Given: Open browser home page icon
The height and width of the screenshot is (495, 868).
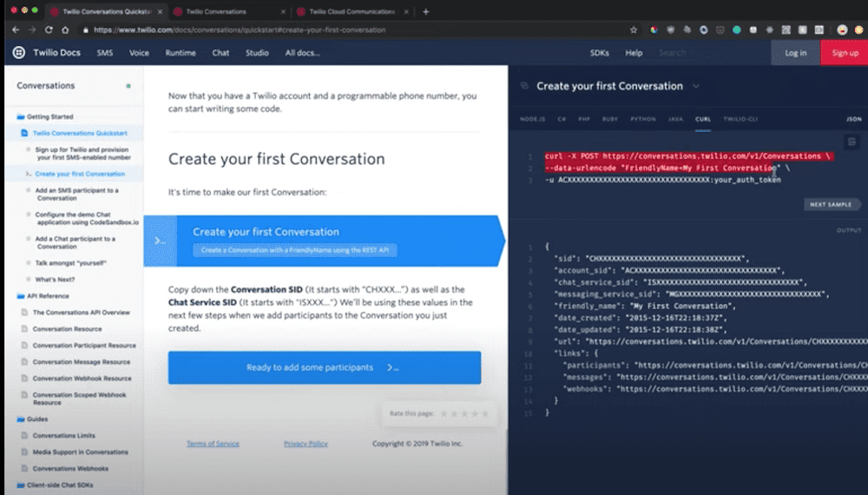Looking at the screenshot, I should pyautogui.click(x=65, y=30).
